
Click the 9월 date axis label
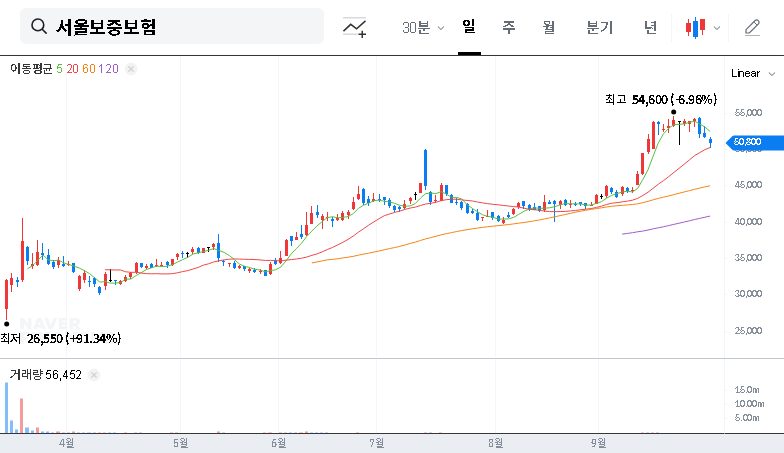tap(598, 443)
